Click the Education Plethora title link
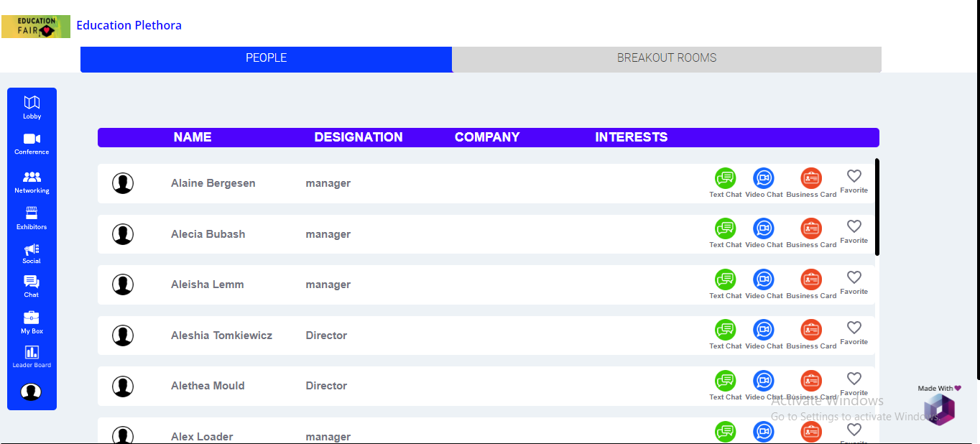Viewport: 980px width, 444px height. click(x=129, y=26)
